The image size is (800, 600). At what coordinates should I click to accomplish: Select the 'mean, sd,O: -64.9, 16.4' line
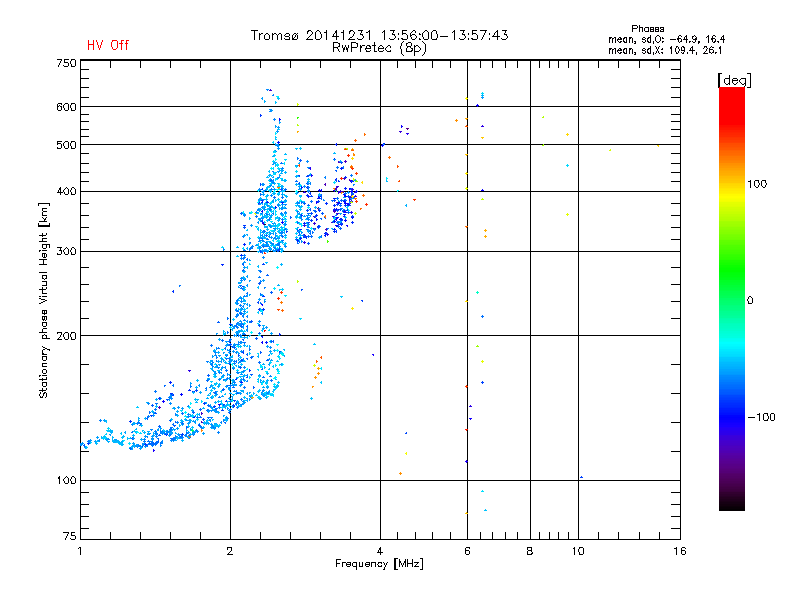(666, 39)
